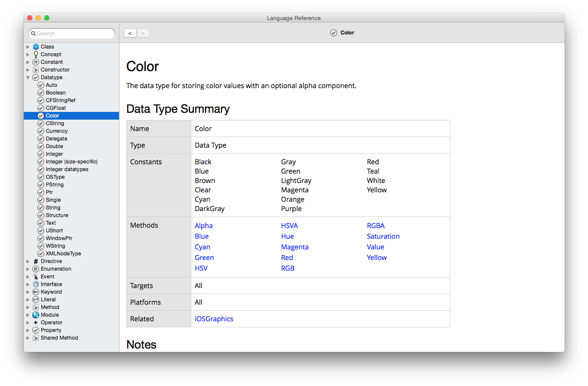Click the icon next to XMLNodeType

[41, 254]
